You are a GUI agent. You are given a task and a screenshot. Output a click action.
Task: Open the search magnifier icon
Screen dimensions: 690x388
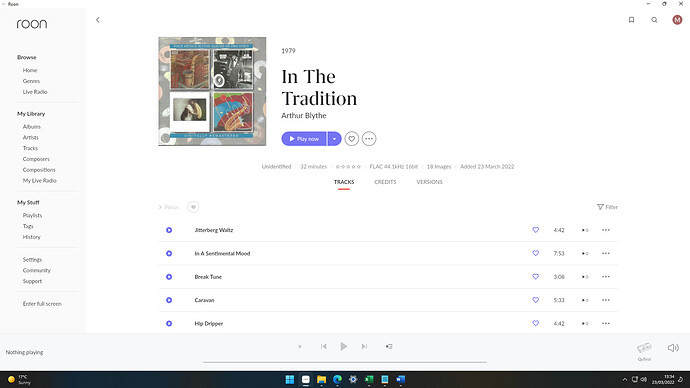654,20
